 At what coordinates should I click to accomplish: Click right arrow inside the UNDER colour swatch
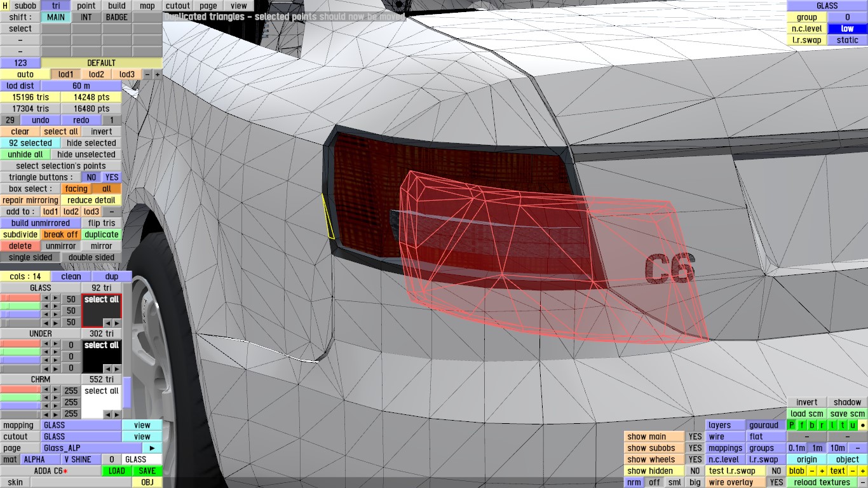[116, 369]
